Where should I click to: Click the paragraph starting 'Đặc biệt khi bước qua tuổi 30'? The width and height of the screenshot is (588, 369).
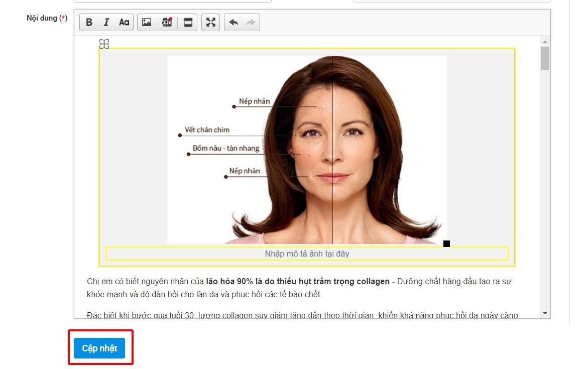(302, 315)
